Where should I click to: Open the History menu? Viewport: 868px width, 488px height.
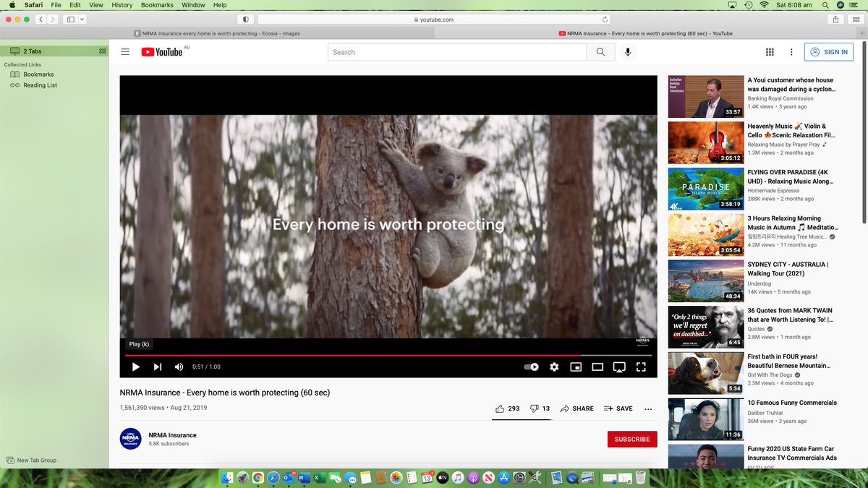(x=122, y=5)
